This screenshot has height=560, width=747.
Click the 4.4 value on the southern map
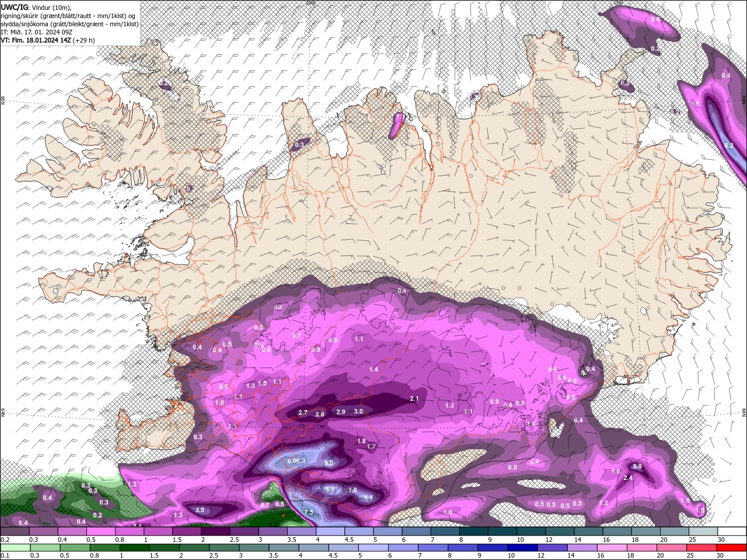(368, 498)
